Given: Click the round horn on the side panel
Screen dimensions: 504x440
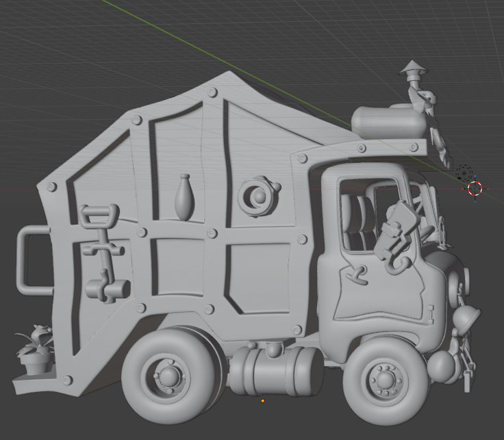Looking at the screenshot, I should 259,196.
